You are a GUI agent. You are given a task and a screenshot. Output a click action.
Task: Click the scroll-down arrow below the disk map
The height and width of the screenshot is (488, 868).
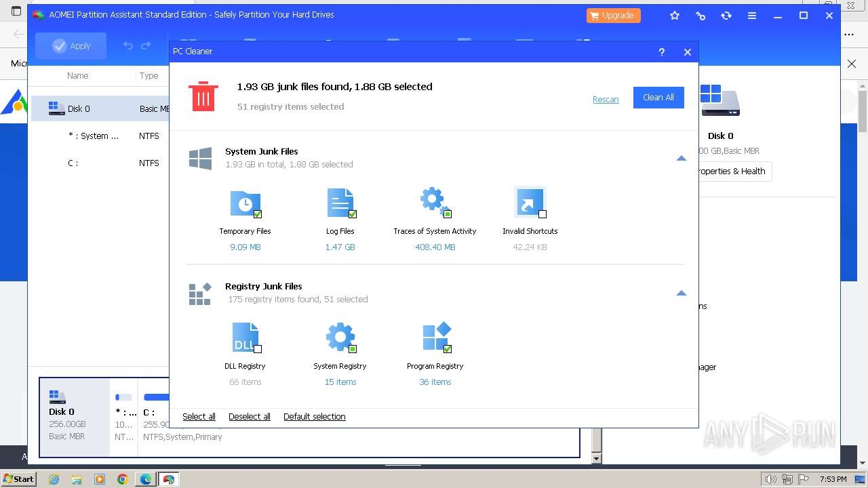[597, 458]
